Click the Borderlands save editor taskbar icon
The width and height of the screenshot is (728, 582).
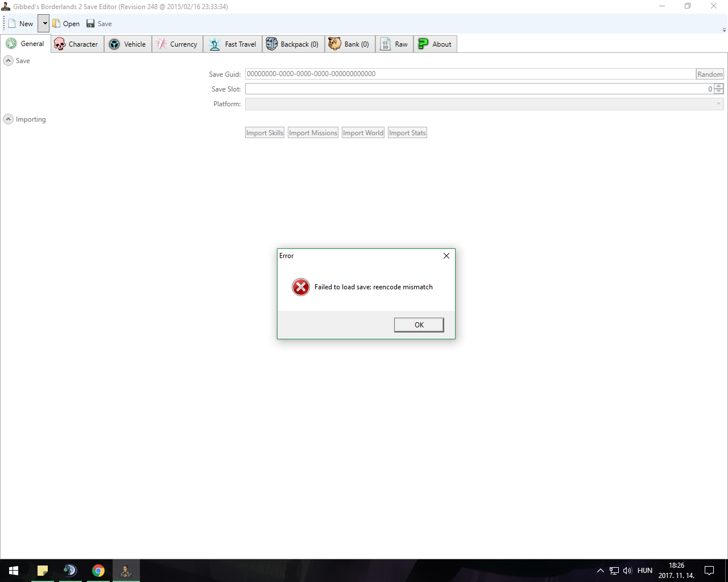126,571
